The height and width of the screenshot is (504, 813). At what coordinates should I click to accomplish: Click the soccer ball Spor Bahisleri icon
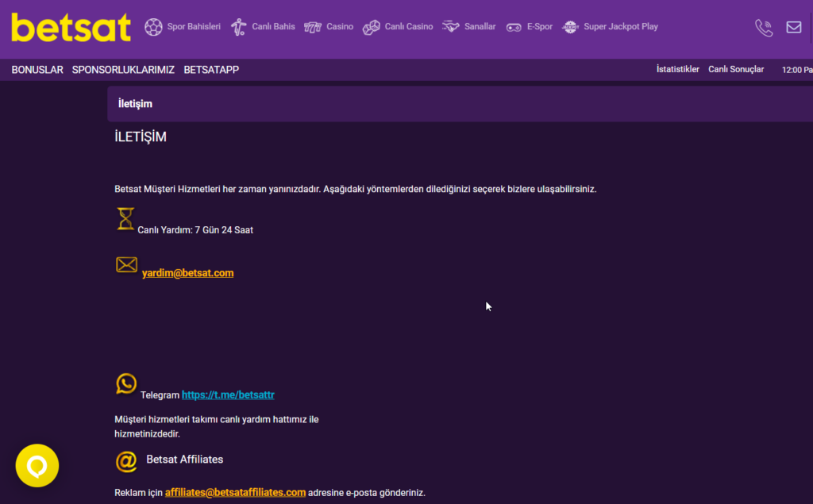click(153, 27)
